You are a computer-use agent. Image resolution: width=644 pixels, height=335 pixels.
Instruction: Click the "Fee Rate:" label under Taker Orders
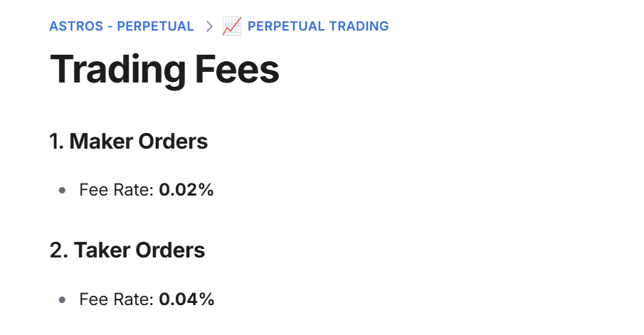tap(117, 299)
